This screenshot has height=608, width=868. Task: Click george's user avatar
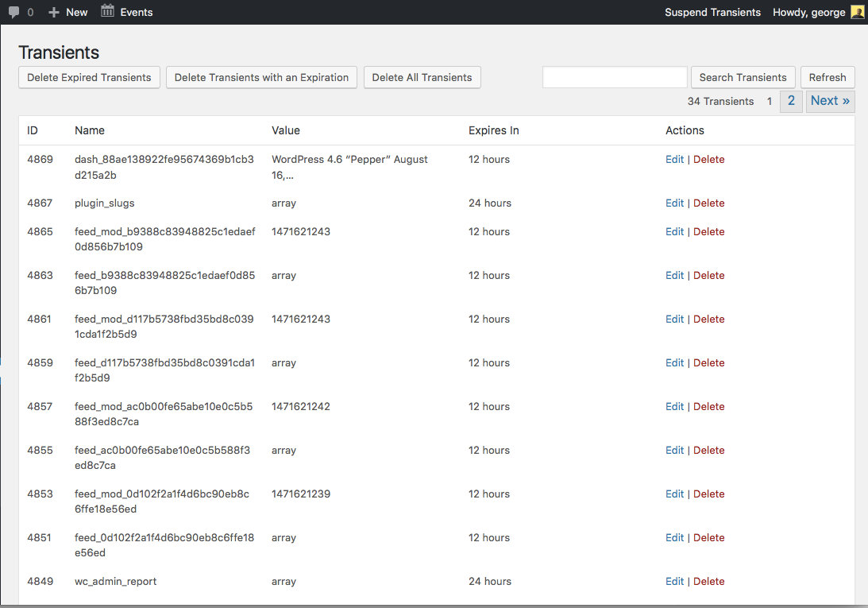[x=857, y=12]
